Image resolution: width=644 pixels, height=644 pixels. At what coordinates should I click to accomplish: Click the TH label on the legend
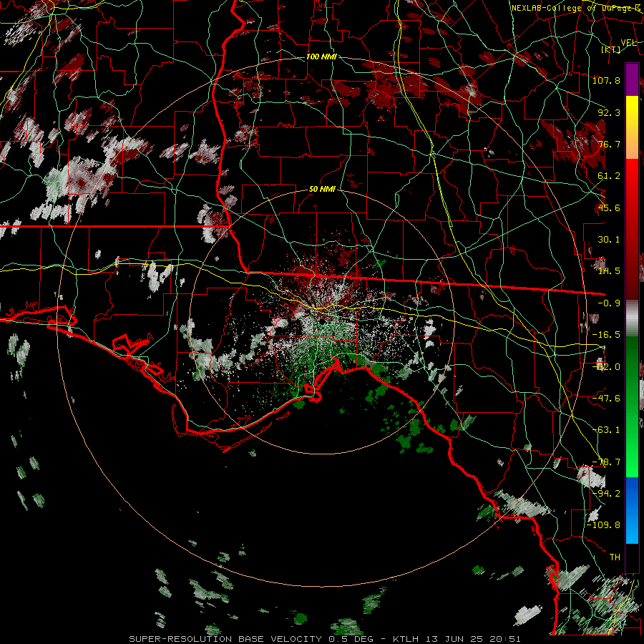[615, 557]
